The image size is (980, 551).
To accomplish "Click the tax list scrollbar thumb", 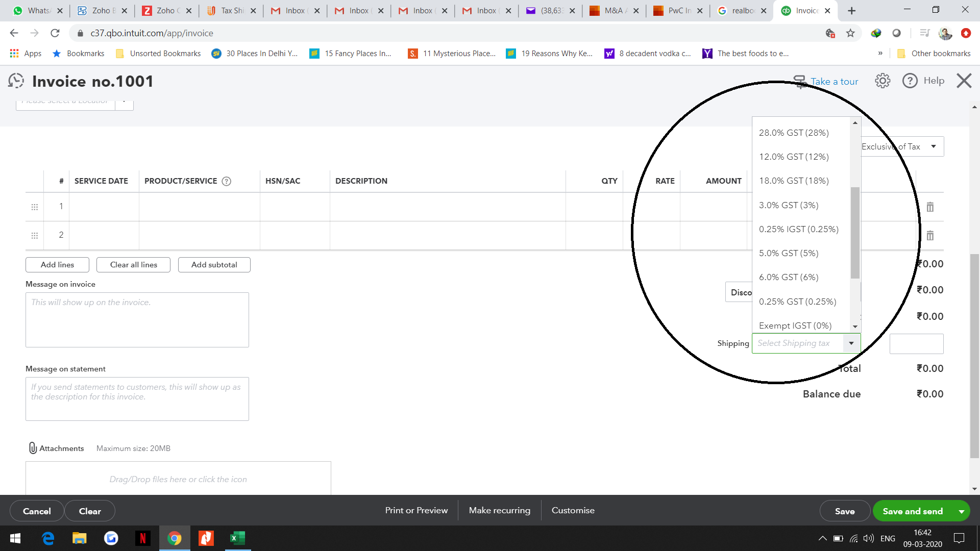I will [x=855, y=232].
